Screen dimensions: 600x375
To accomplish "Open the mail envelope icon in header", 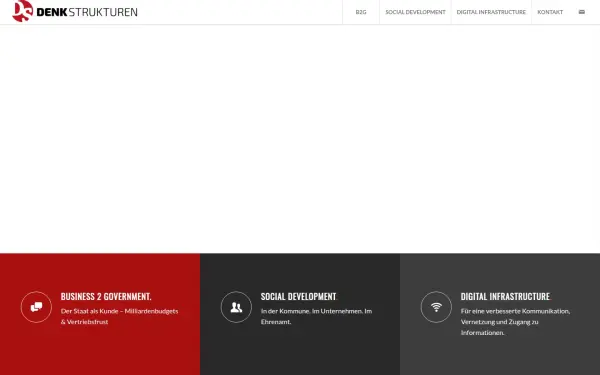I will (x=582, y=12).
